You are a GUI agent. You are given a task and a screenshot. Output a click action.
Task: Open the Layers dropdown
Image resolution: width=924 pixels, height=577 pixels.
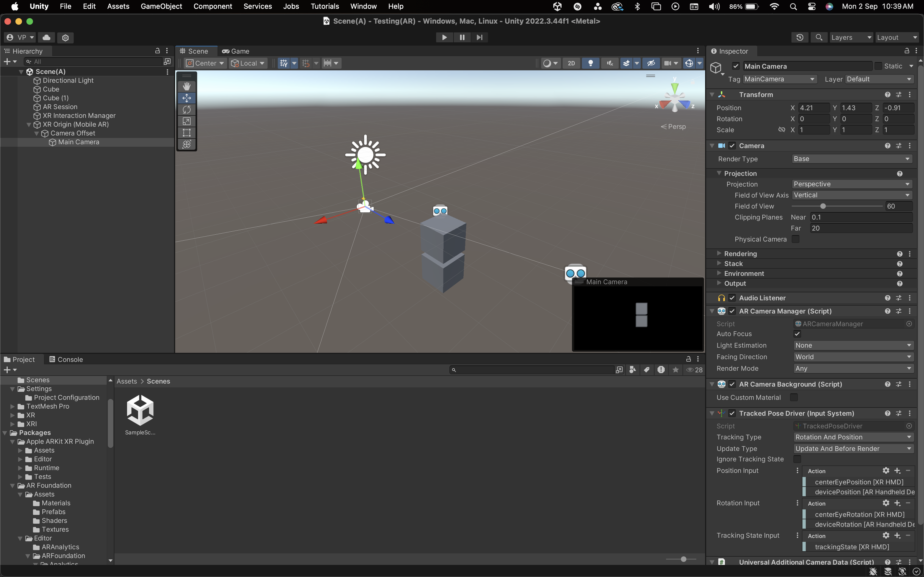(851, 37)
